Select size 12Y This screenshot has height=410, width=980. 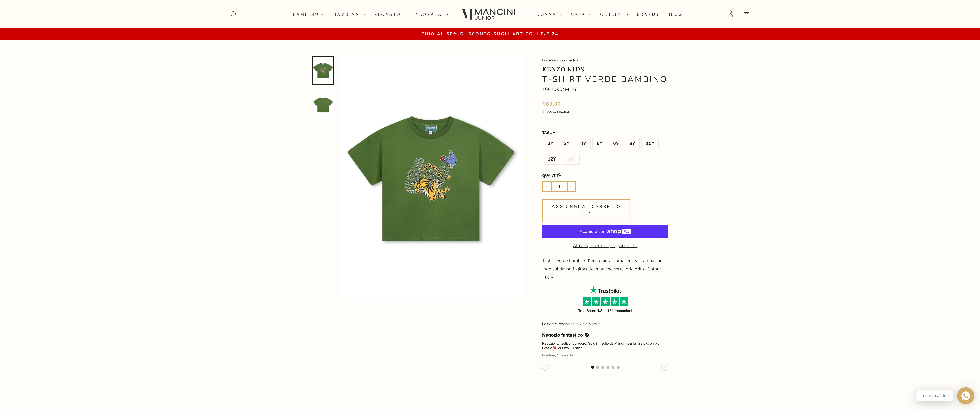click(x=552, y=159)
